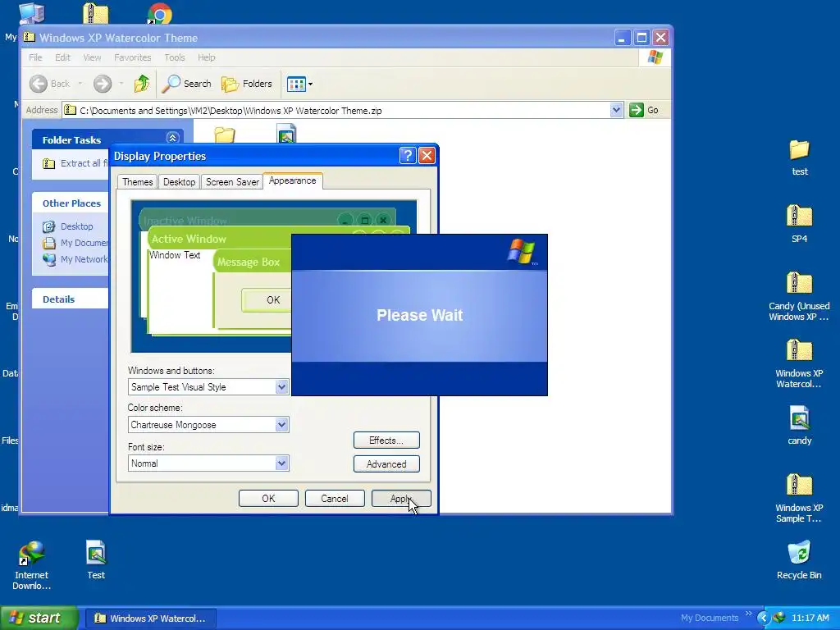This screenshot has height=630, width=840.
Task: Open My Network Places link
Action: tap(75, 259)
